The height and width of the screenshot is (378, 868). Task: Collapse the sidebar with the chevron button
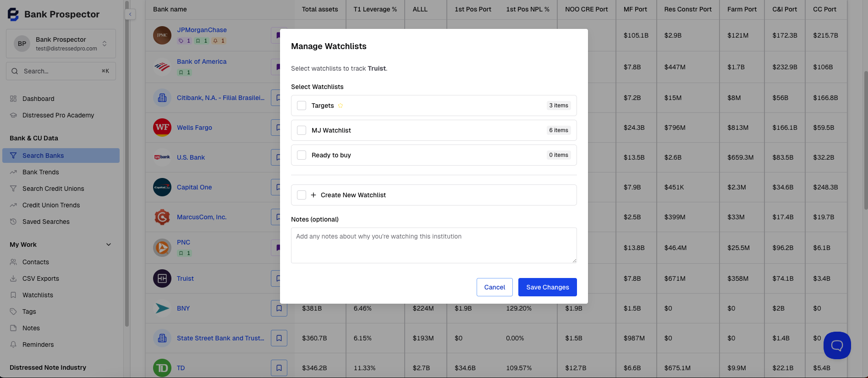130,14
